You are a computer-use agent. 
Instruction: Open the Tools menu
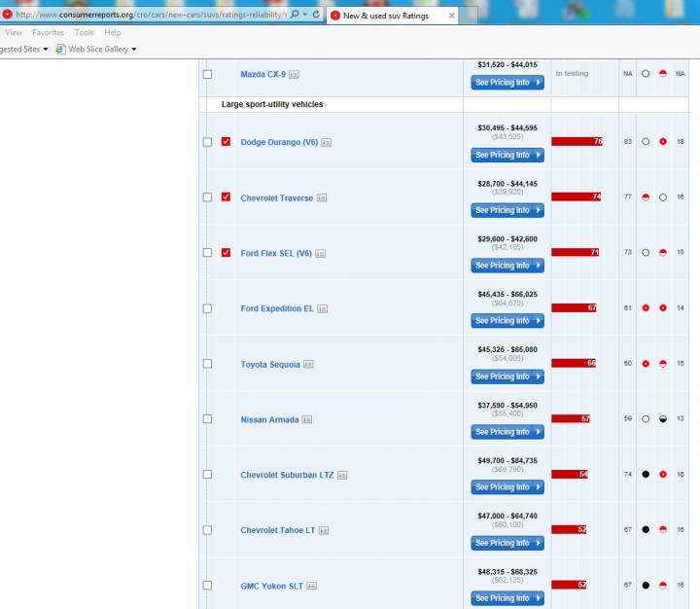[84, 33]
